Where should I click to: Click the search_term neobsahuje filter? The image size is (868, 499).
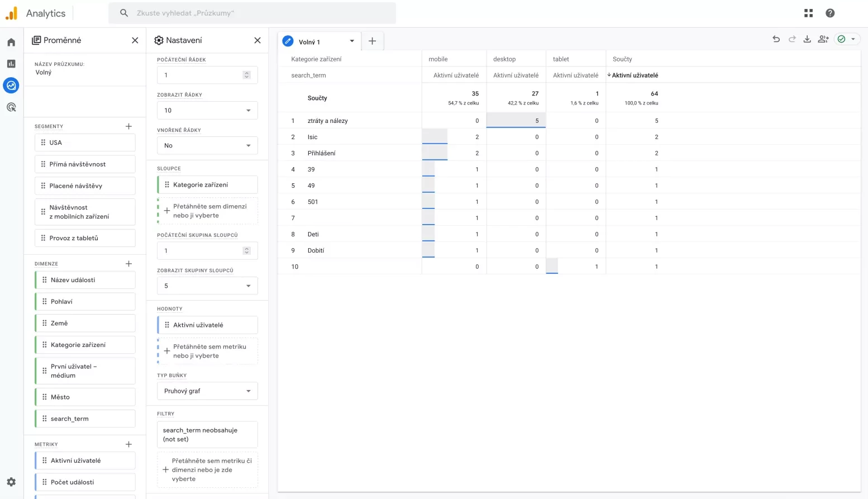point(207,435)
